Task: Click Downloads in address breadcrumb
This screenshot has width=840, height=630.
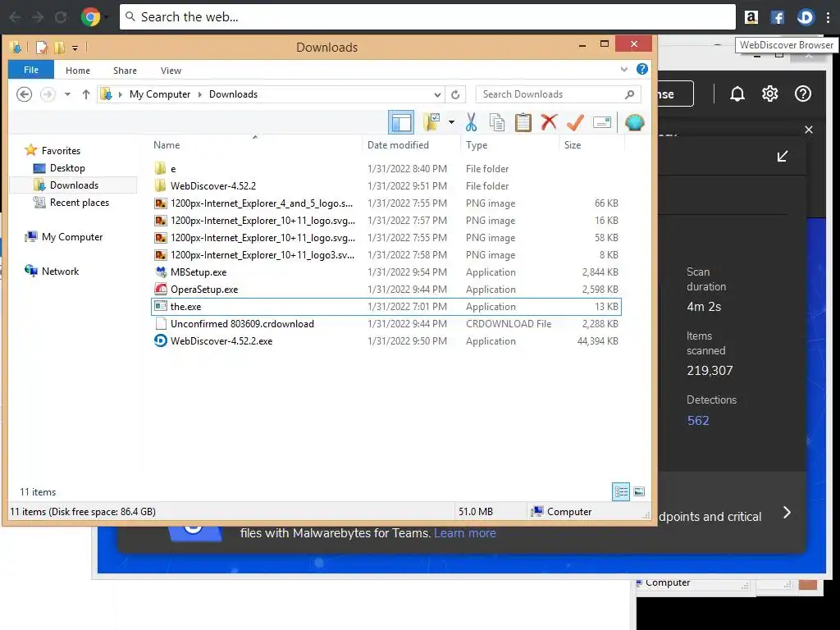Action: click(233, 94)
